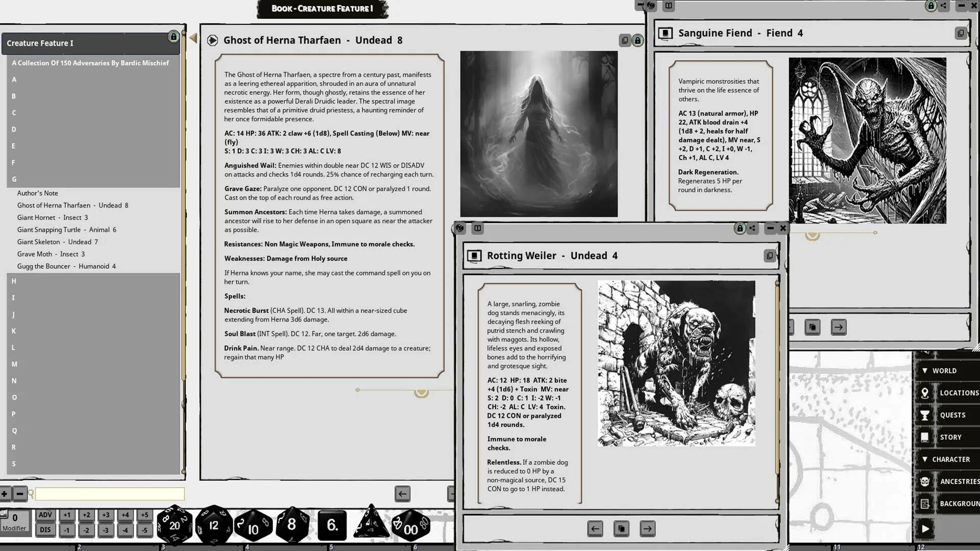Collapse the CHARACTER section

point(925,459)
